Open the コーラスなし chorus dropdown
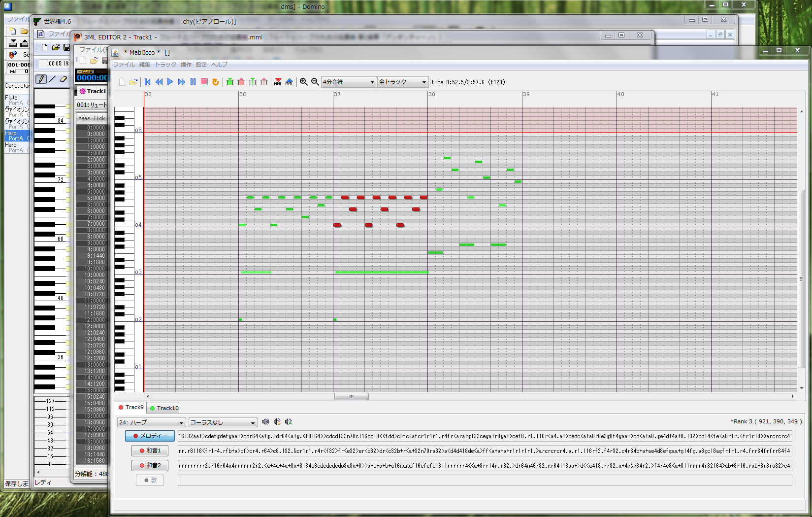The height and width of the screenshot is (517, 812). [223, 422]
